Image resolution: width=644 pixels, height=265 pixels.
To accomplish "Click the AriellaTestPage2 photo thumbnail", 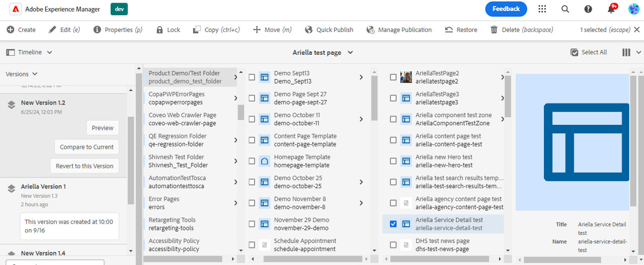I will click(x=406, y=77).
